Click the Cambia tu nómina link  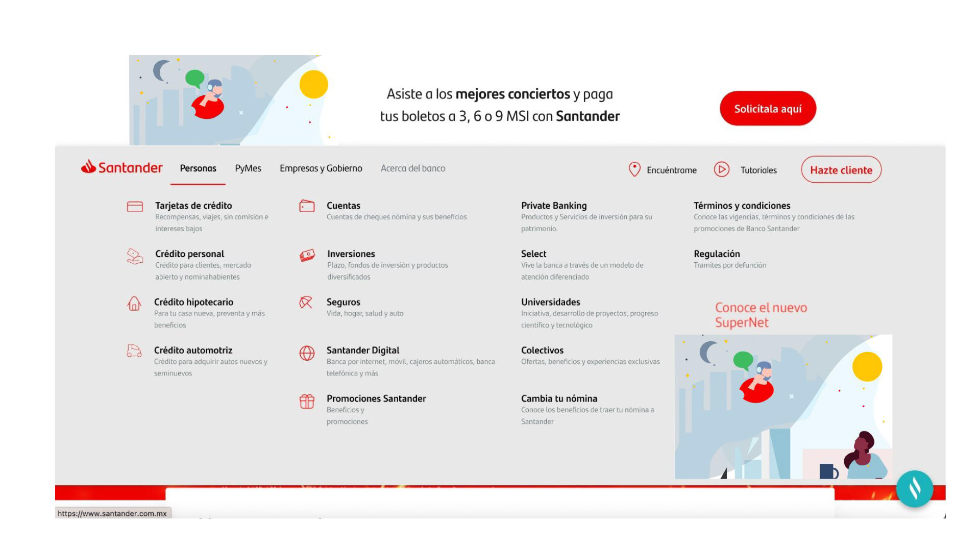559,398
